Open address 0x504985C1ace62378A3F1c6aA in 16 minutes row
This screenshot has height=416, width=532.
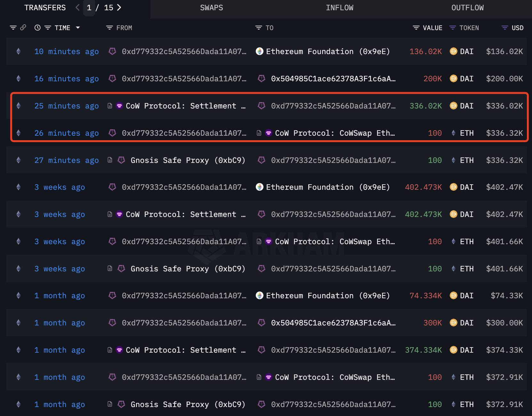click(x=333, y=79)
